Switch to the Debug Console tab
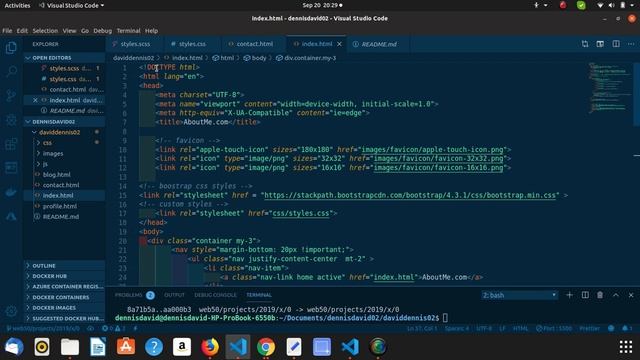Screen dimensions: 640x360 tap(215, 295)
